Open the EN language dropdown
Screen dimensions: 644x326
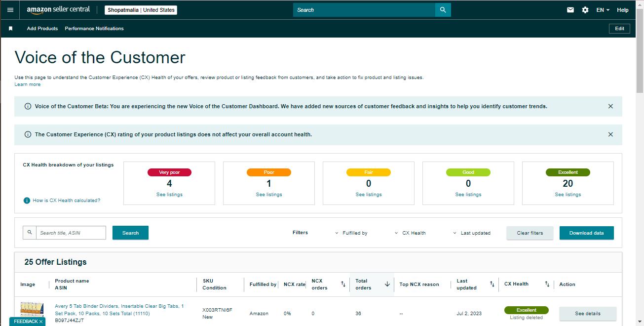pyautogui.click(x=603, y=10)
